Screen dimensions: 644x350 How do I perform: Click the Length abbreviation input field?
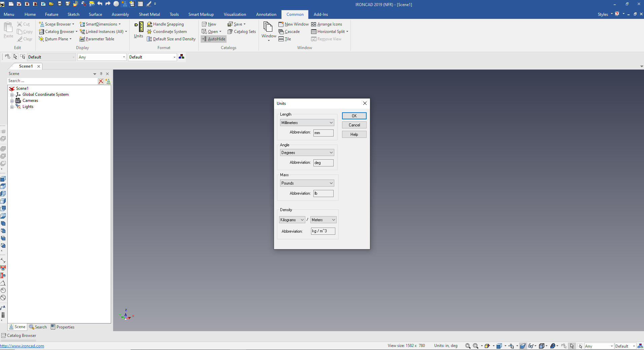[x=323, y=133]
